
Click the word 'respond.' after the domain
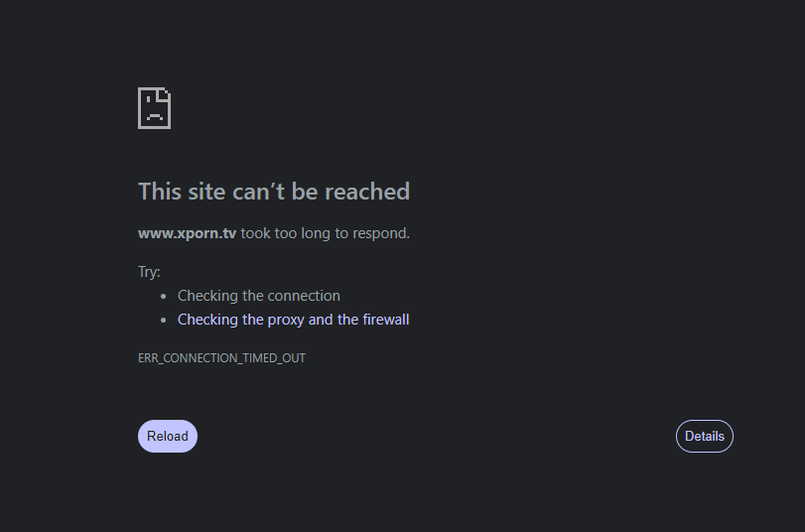pyautogui.click(x=381, y=233)
